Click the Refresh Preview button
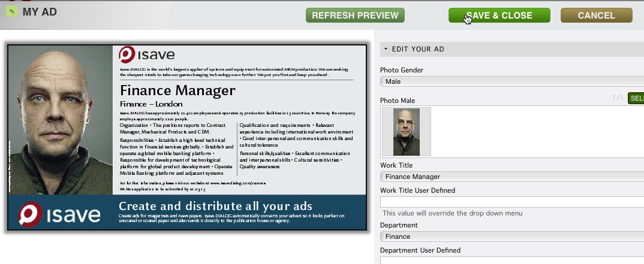 pos(355,16)
